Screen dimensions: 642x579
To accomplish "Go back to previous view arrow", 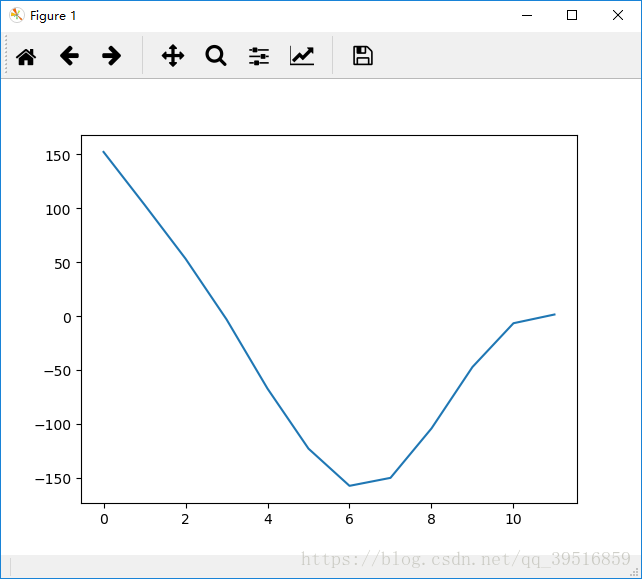I will [69, 56].
